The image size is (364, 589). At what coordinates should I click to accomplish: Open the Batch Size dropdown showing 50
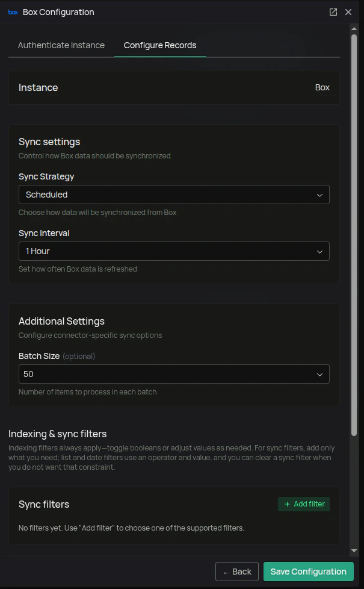pos(174,374)
